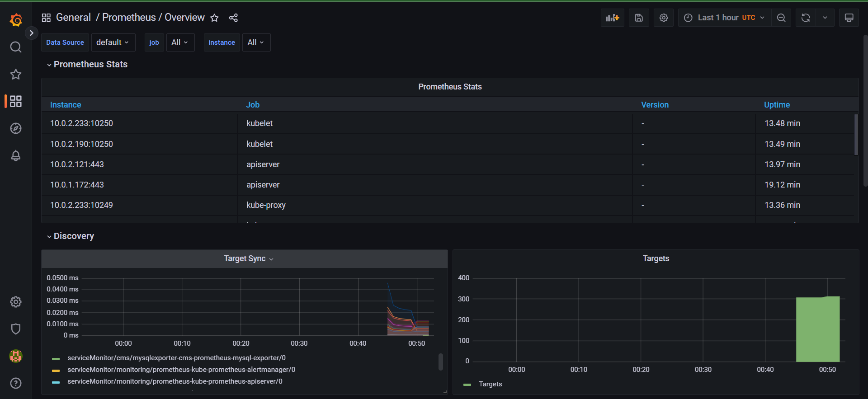
Task: Click cyan swatch of apiserver series
Action: coord(56,382)
